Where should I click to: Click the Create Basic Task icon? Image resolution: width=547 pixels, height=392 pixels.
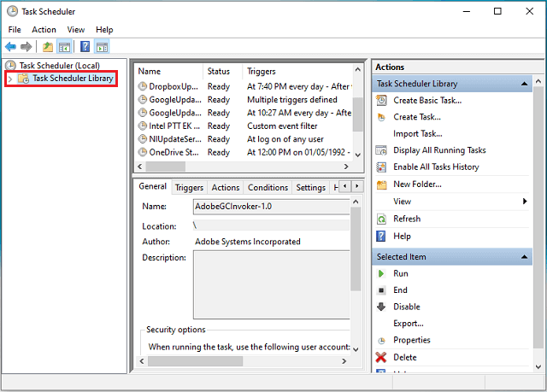point(381,101)
